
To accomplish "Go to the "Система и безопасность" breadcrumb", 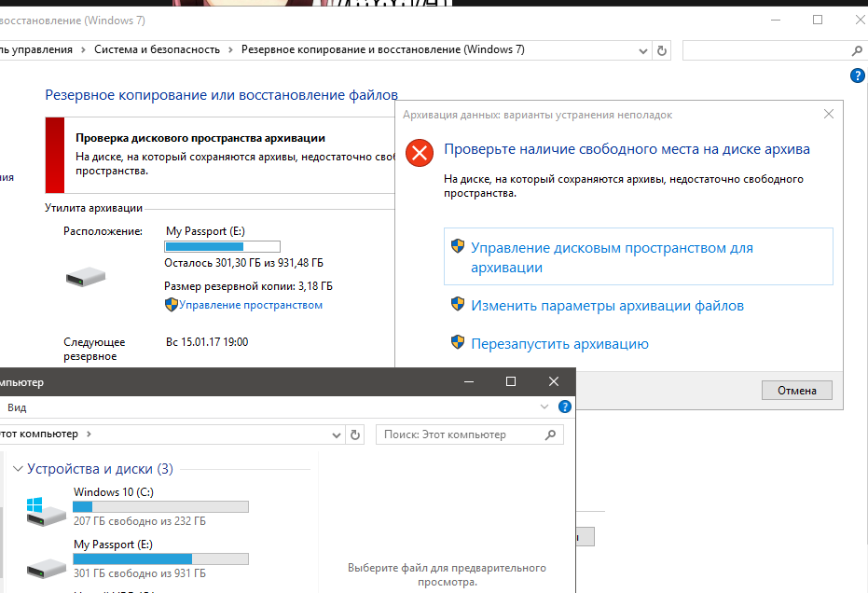I will point(157,50).
